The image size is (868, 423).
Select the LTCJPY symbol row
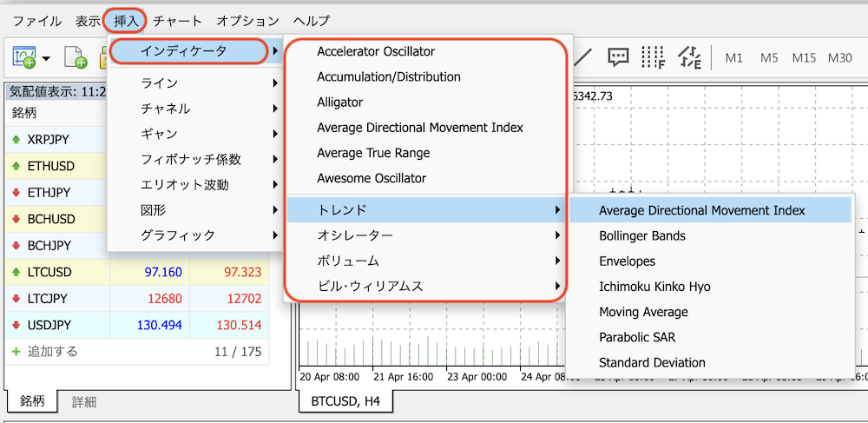(x=137, y=299)
